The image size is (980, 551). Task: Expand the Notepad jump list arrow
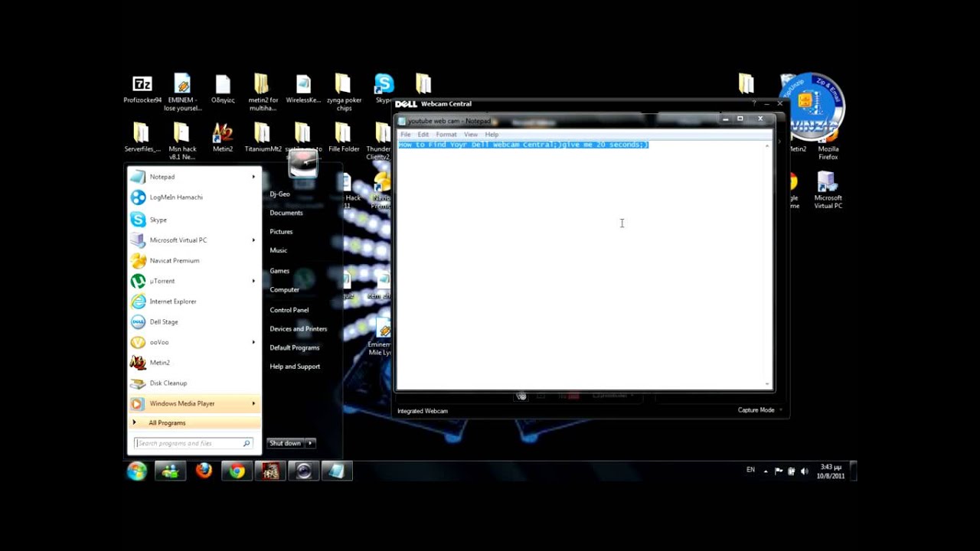pyautogui.click(x=253, y=177)
